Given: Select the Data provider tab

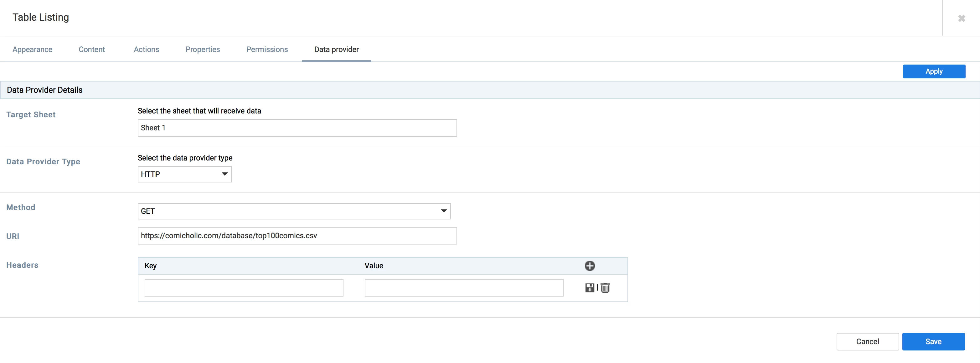Looking at the screenshot, I should [x=336, y=50].
